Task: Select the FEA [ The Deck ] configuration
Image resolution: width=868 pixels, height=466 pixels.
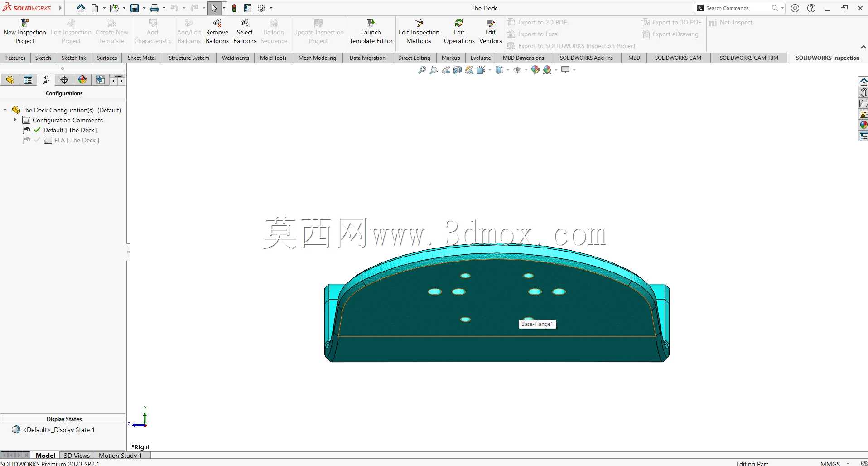Action: pos(77,140)
